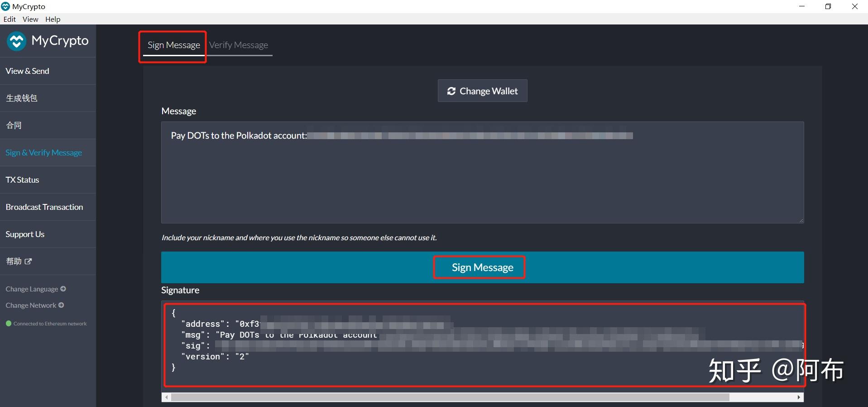The width and height of the screenshot is (868, 407).
Task: Click the right arrow of horizontal scrollbar
Action: click(799, 397)
